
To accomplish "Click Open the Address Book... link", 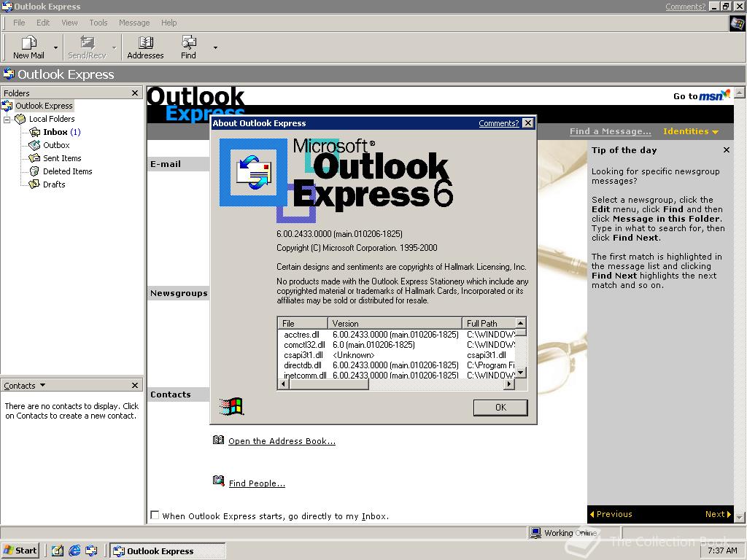I will (282, 441).
